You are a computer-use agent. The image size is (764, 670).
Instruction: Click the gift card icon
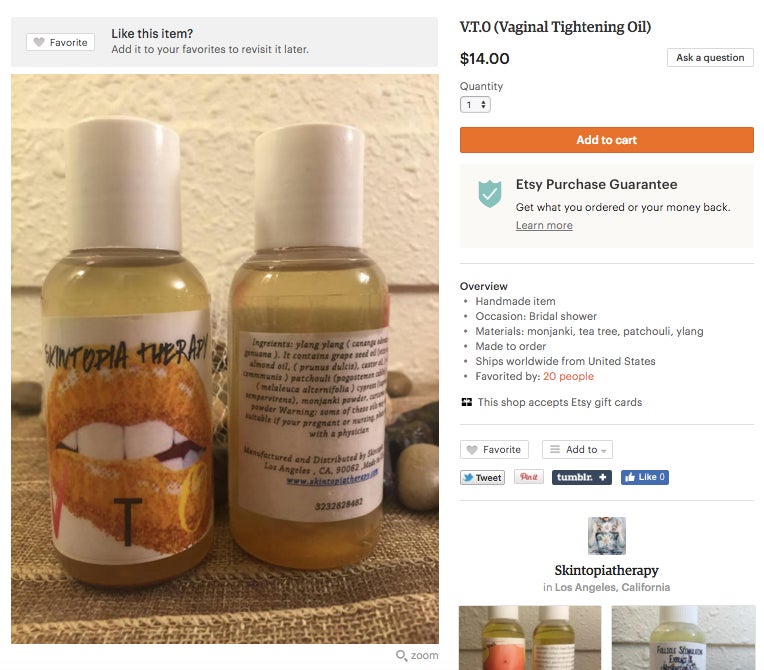pos(466,402)
